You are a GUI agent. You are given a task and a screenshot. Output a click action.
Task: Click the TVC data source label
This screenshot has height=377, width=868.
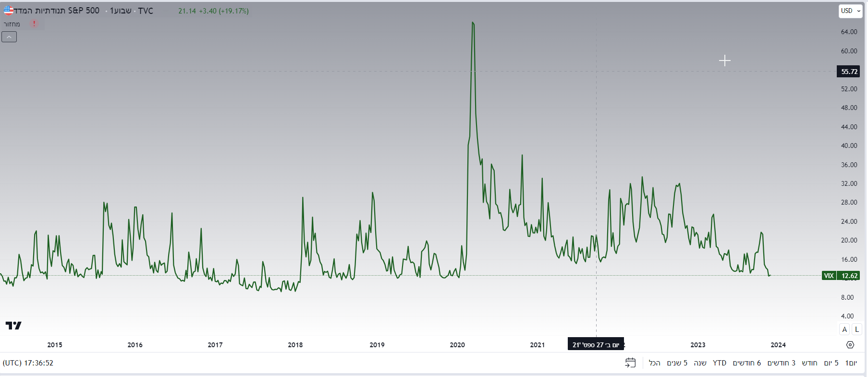[x=146, y=11]
